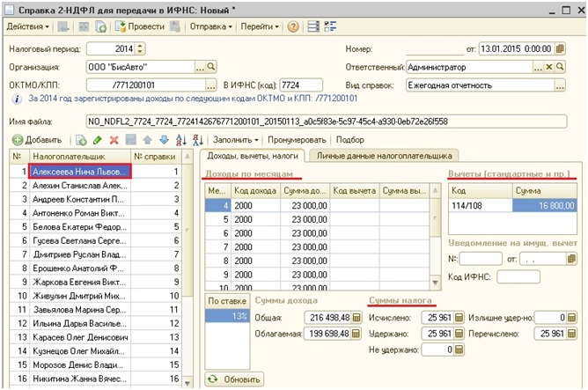
Task: Open Ответственный selection with ellipsis button
Action: [x=538, y=67]
